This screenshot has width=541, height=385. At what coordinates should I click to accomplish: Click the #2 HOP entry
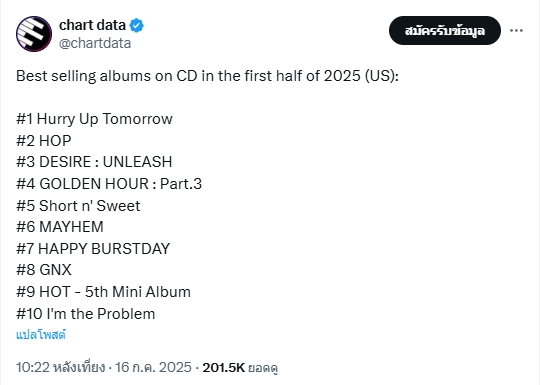point(44,141)
